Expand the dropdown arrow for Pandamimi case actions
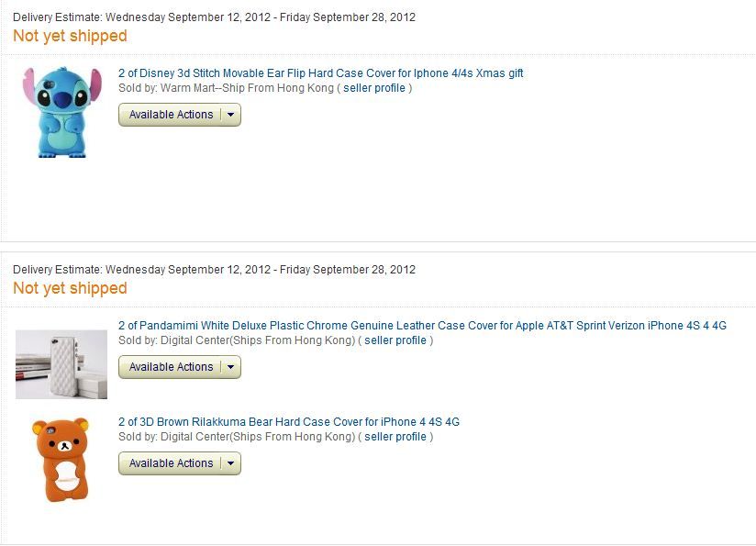 pyautogui.click(x=231, y=367)
